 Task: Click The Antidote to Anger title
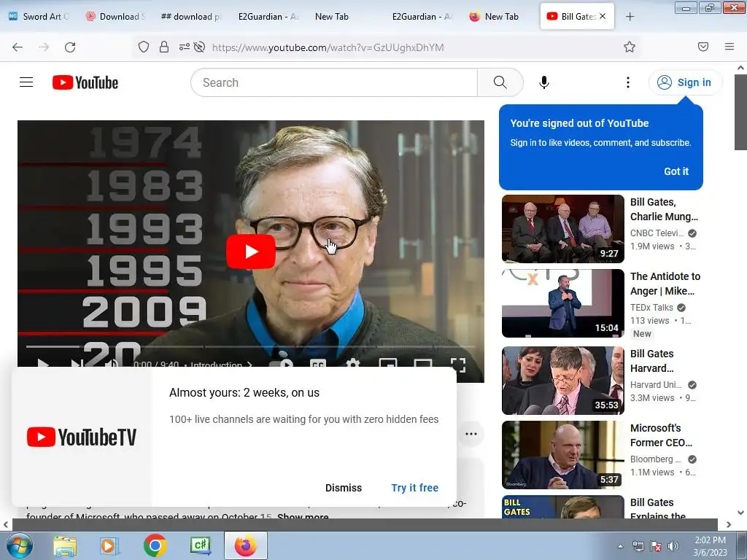[x=665, y=284]
